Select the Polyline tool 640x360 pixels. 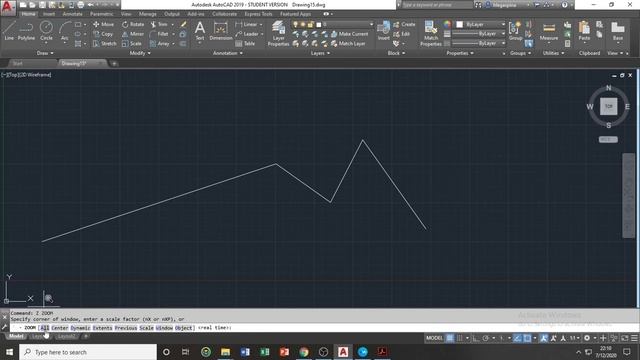coord(27,31)
